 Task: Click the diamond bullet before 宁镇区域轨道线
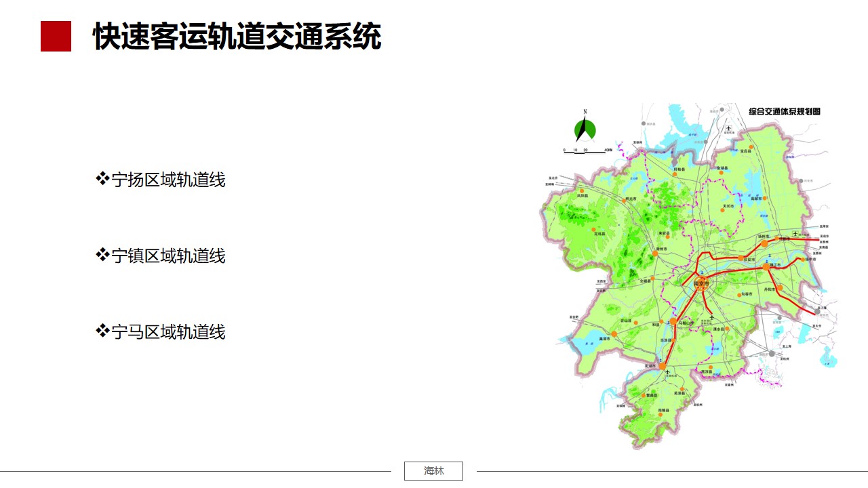[102, 256]
